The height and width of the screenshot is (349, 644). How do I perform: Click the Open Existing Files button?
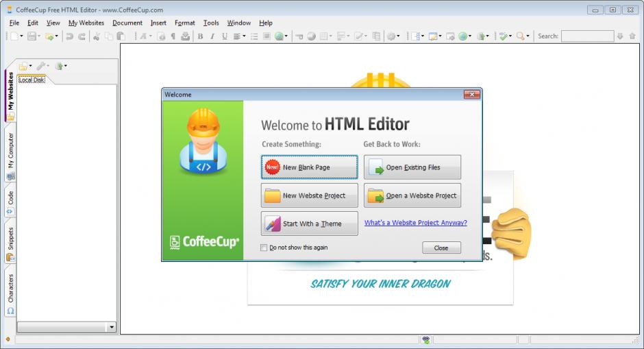pyautogui.click(x=412, y=167)
